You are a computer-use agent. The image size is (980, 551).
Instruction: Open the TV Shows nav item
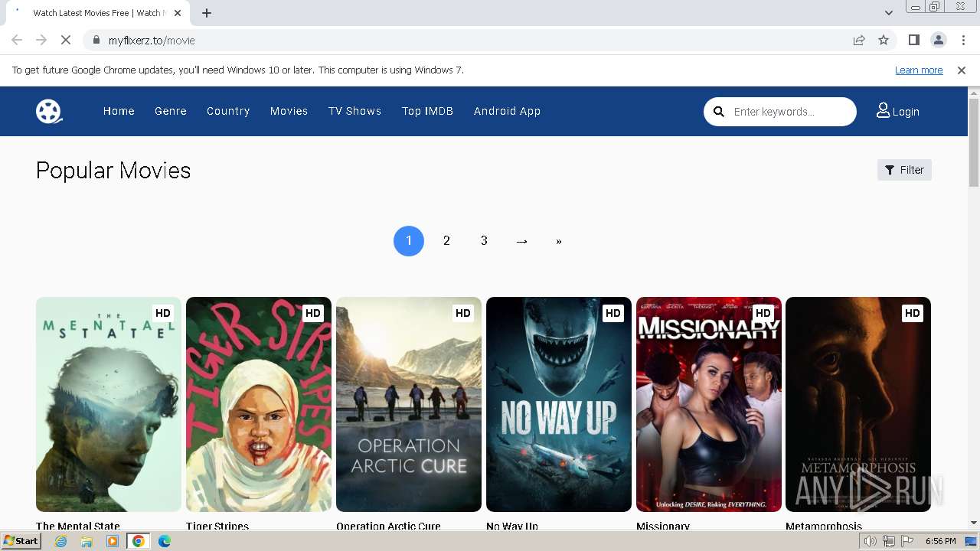point(354,111)
